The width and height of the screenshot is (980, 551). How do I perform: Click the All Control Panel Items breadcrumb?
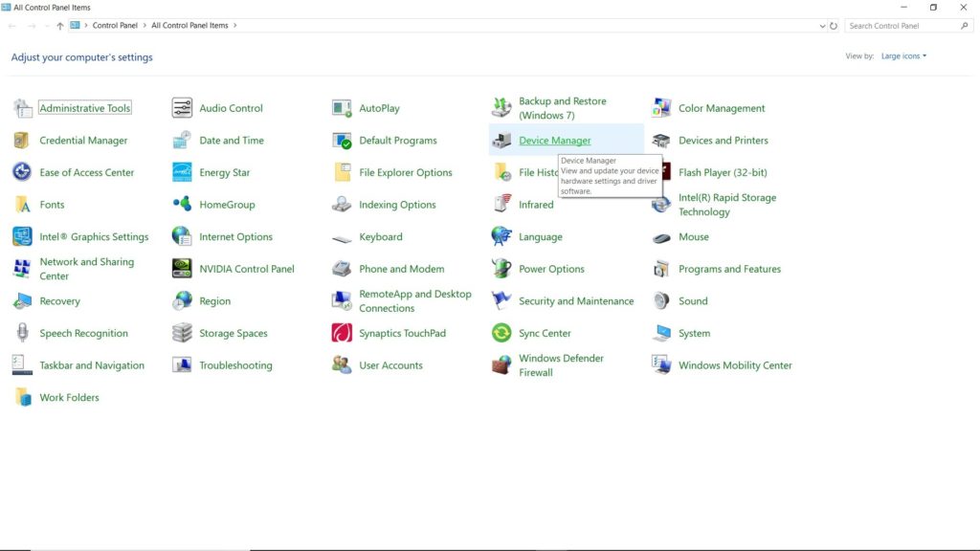189,26
